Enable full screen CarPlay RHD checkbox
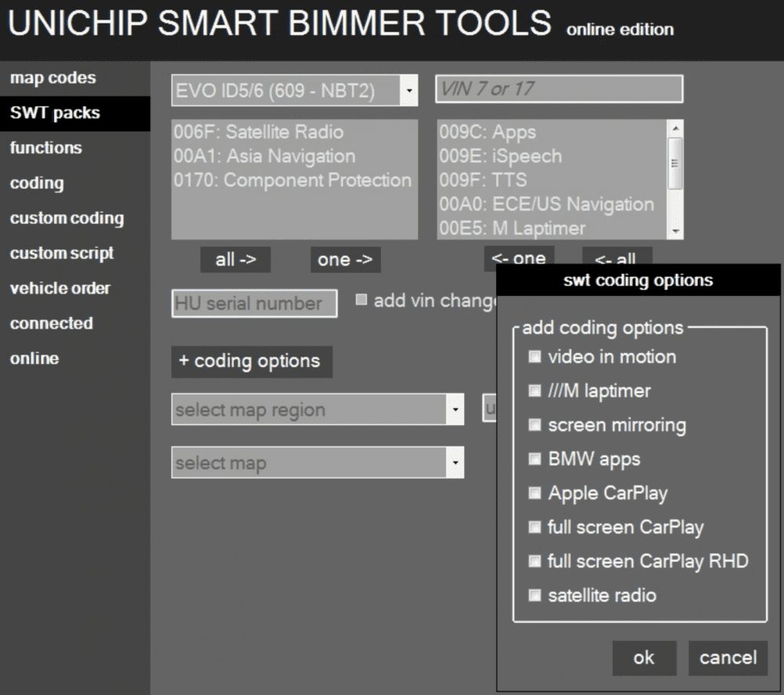Screen dimensions: 784x695 pyautogui.click(x=535, y=561)
